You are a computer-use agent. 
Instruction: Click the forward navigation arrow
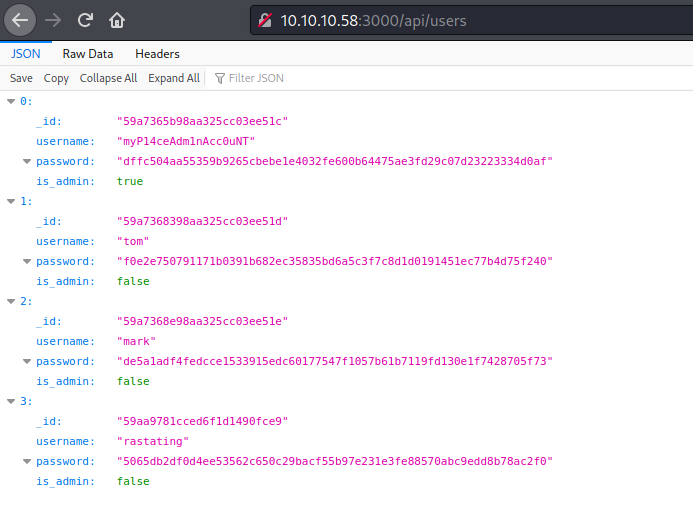pyautogui.click(x=53, y=20)
